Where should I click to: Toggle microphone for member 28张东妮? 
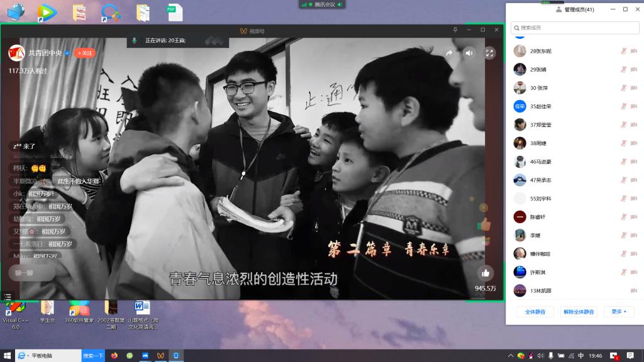624,51
